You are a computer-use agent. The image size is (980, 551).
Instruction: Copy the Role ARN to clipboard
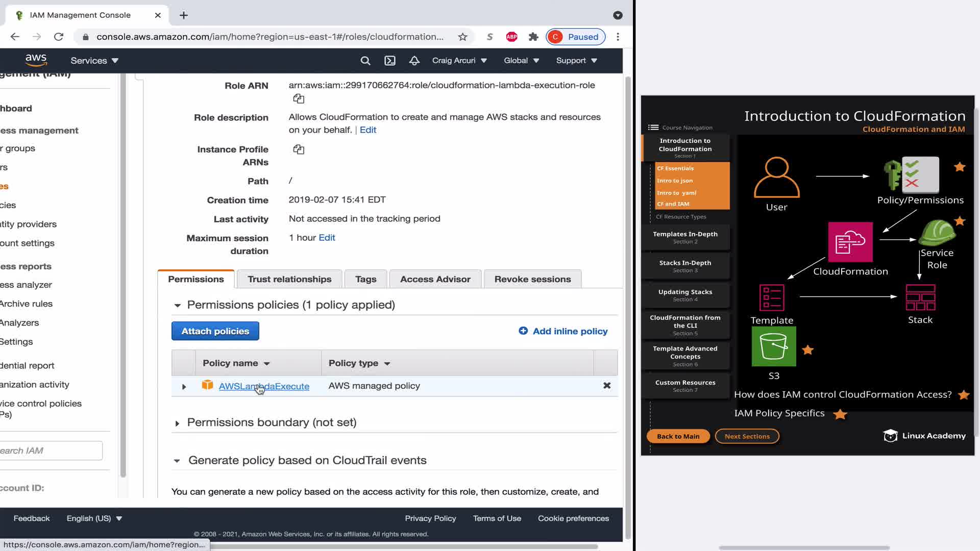click(299, 99)
